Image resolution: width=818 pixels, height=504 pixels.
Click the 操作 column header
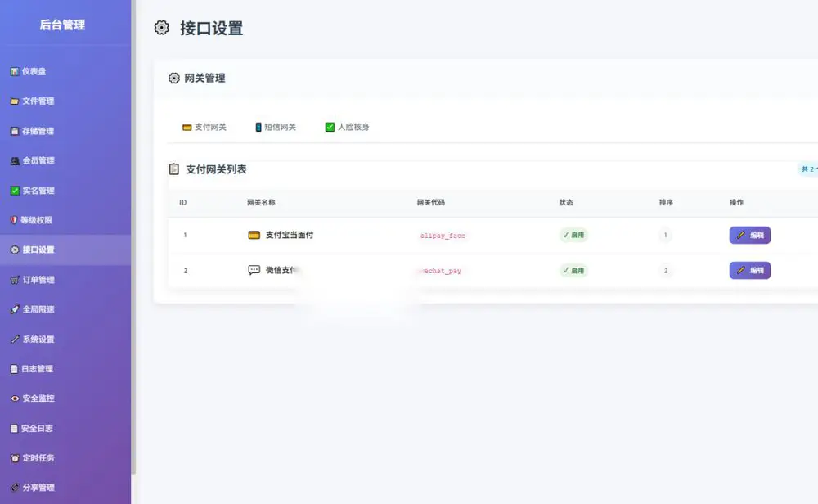click(736, 202)
